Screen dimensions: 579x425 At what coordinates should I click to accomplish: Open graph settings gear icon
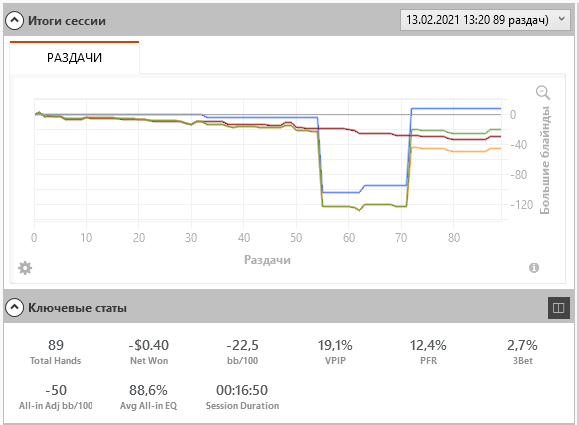point(25,268)
